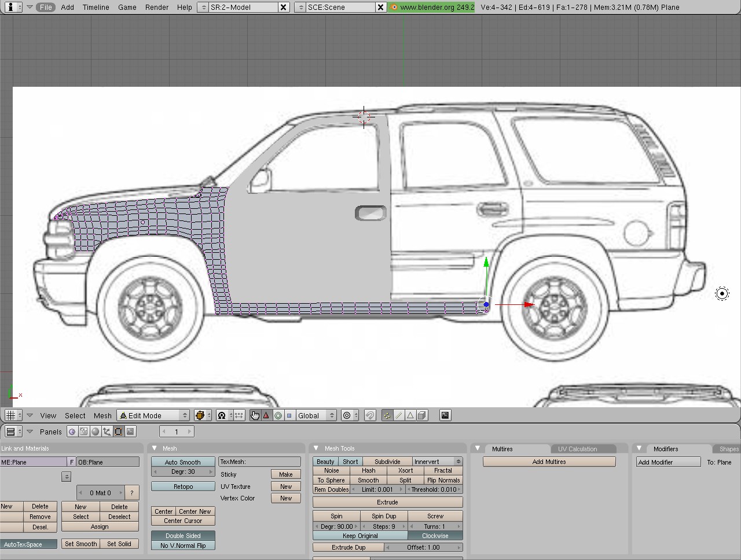Switch to the UV Calculation tab
The width and height of the screenshot is (741, 560).
[x=577, y=449]
